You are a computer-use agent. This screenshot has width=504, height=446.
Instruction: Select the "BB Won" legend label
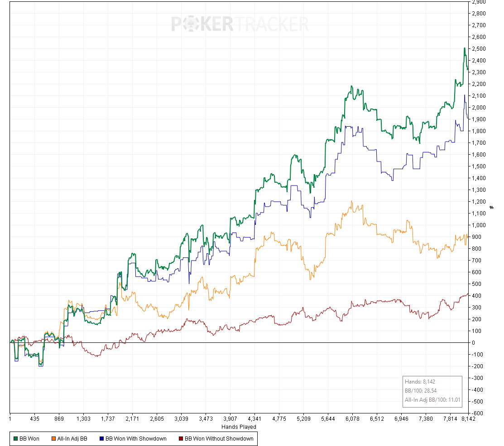click(29, 439)
